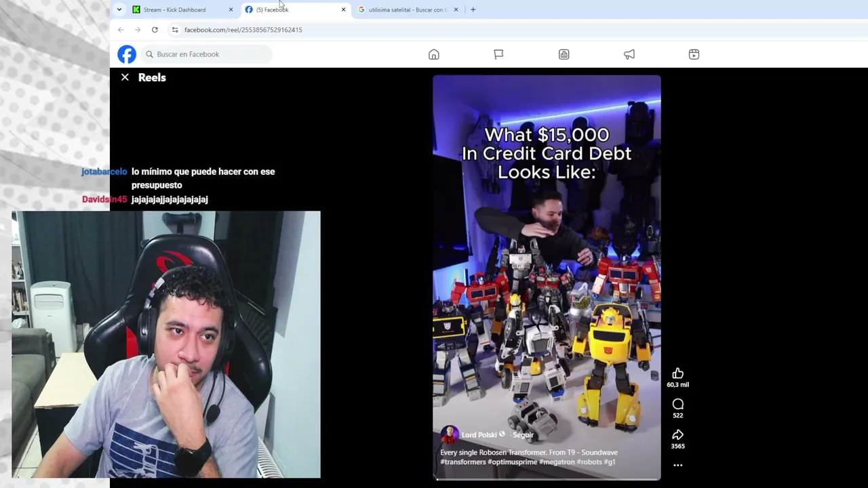Reload the Facebook reel page
The image size is (868, 488).
click(x=155, y=30)
